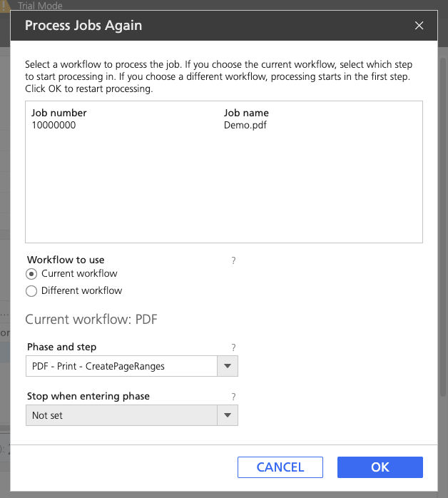Expand the Phase and step dropdown arrow
Image resolution: width=448 pixels, height=498 pixels.
pos(228,367)
